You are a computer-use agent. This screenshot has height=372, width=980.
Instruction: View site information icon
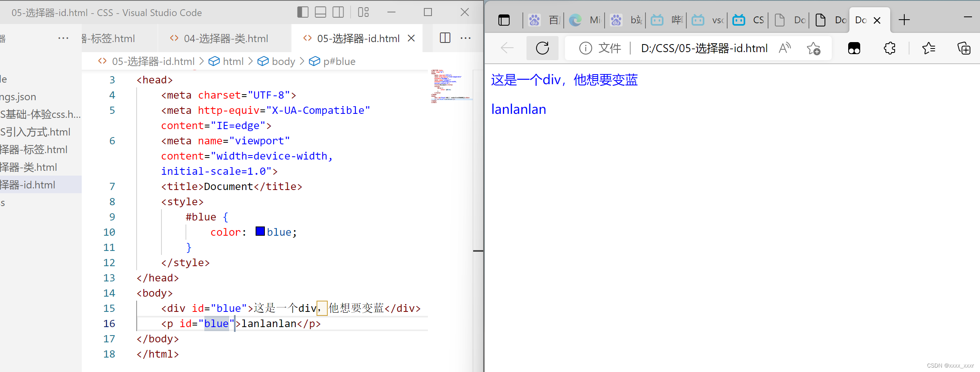coord(585,48)
